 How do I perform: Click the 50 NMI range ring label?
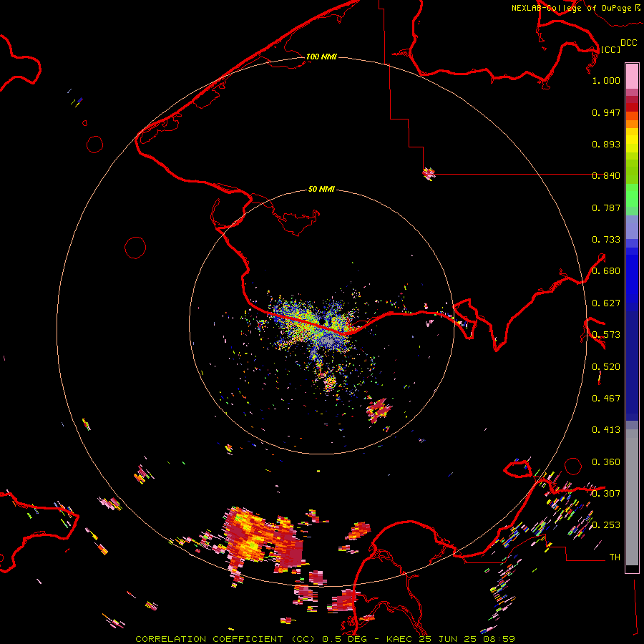point(321,189)
